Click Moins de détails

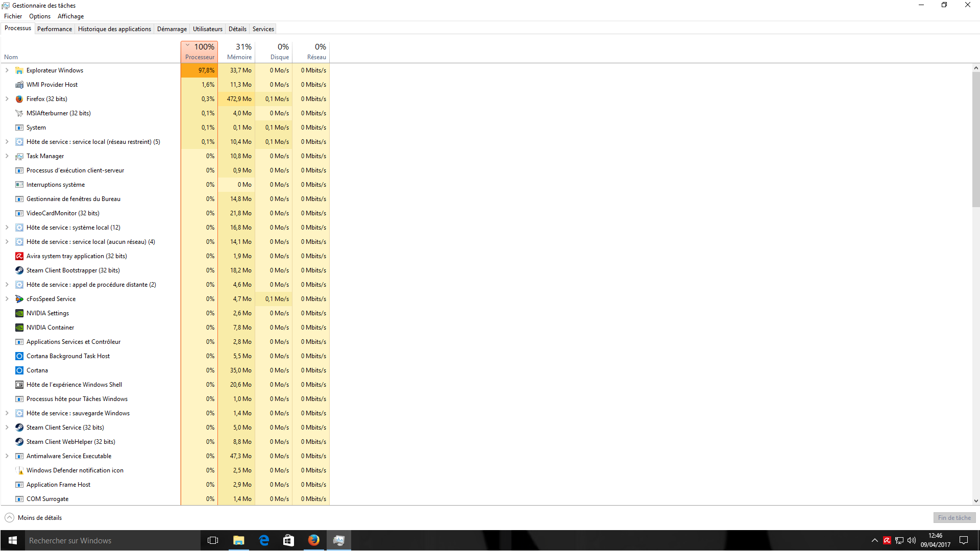click(x=34, y=518)
